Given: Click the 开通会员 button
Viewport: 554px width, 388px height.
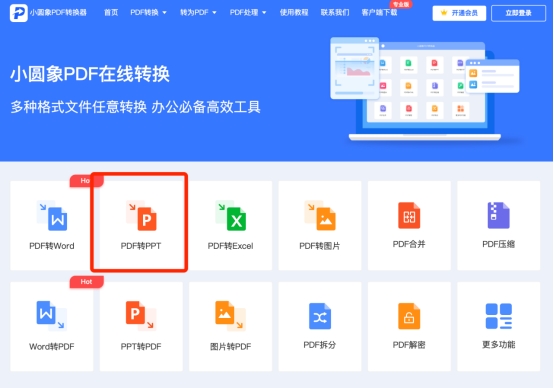Looking at the screenshot, I should pos(459,13).
